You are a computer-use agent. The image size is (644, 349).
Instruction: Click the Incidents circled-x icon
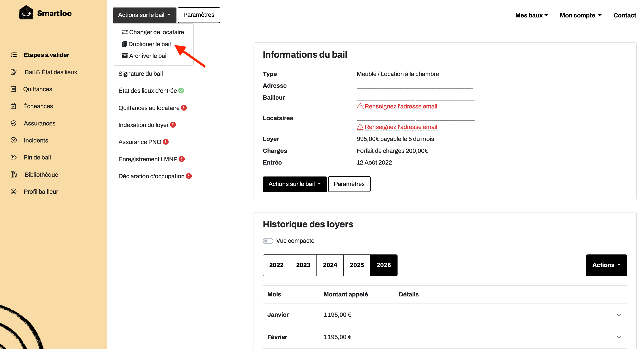pyautogui.click(x=13, y=140)
